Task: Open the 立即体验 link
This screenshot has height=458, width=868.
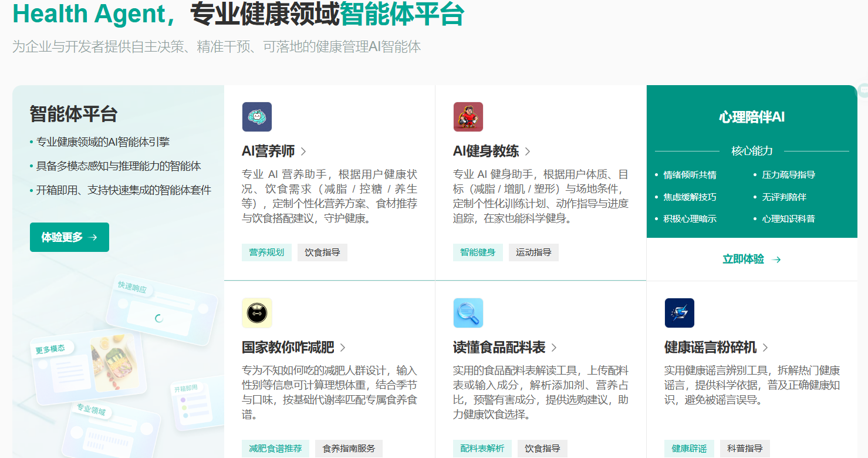Action: click(x=744, y=260)
